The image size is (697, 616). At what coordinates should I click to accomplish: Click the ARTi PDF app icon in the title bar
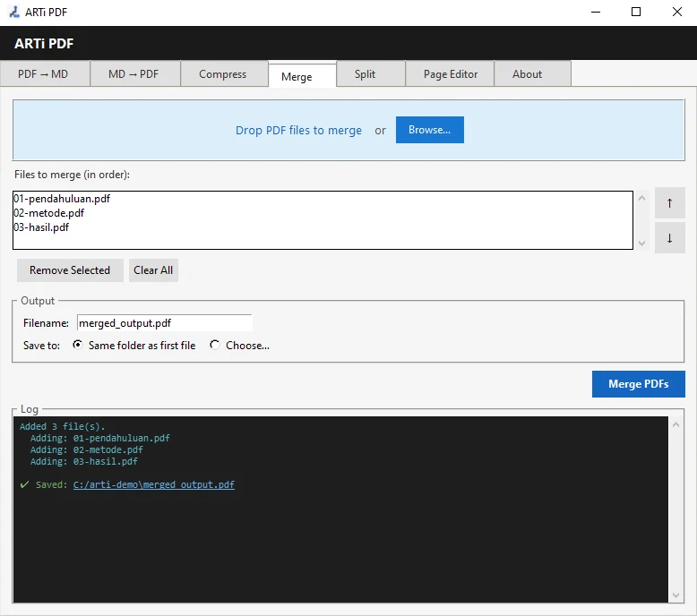(x=14, y=12)
